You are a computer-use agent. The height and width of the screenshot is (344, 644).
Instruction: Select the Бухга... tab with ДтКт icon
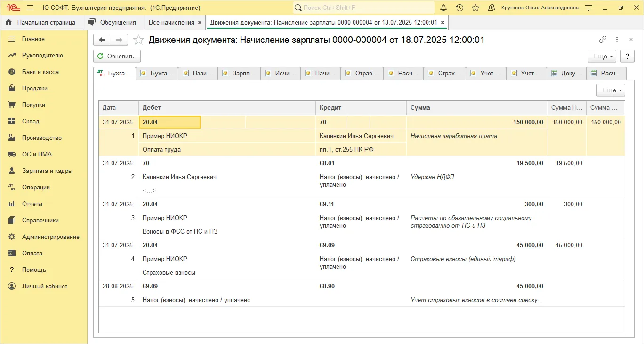click(115, 74)
